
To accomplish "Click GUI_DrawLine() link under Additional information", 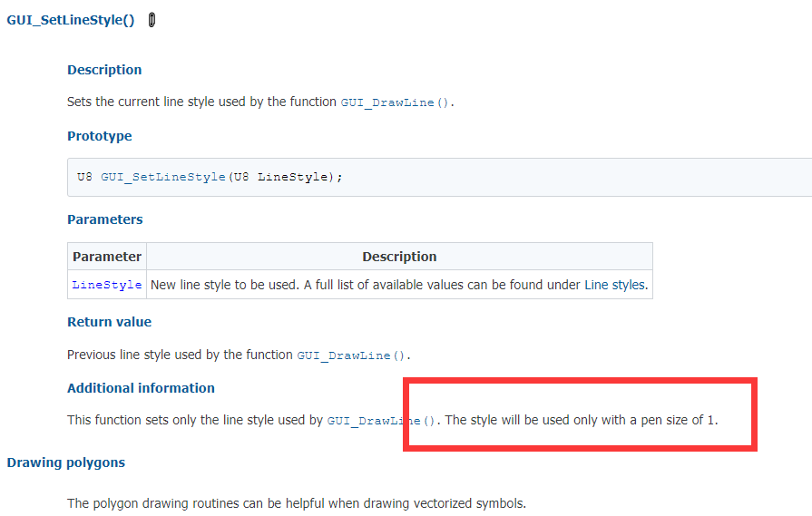I will [x=381, y=421].
